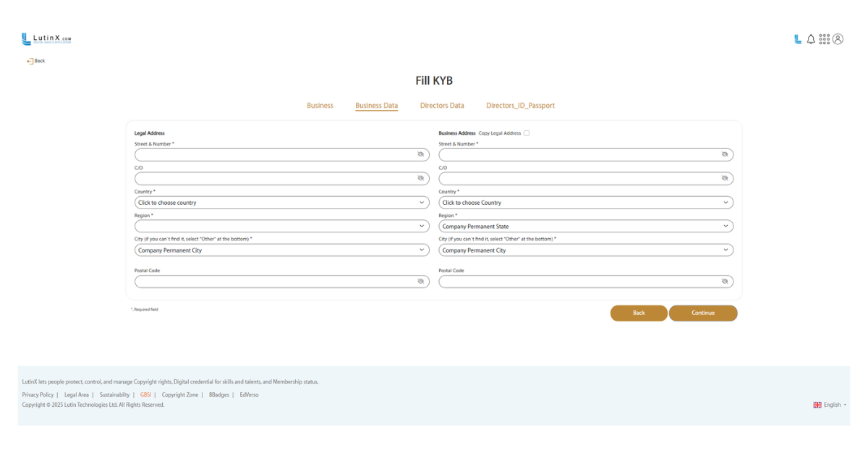This screenshot has height=456, width=868.
Task: Toggle visibility on Legal Street & Number field
Action: point(420,155)
